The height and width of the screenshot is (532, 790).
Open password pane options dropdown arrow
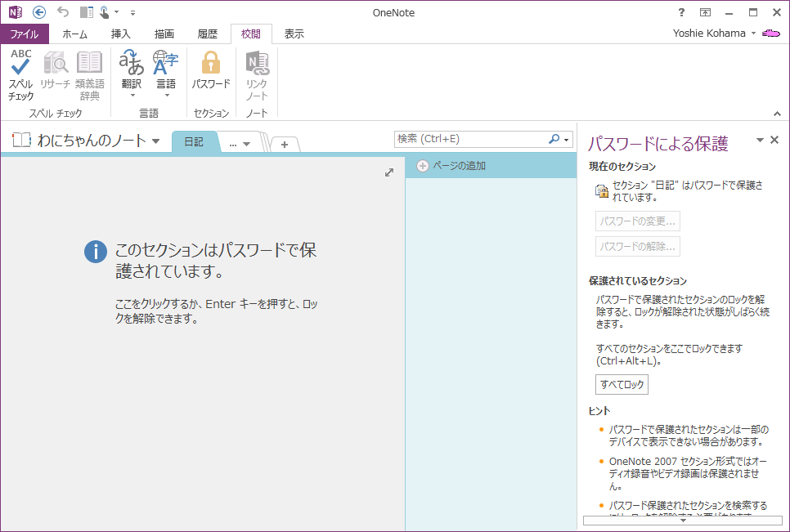[760, 141]
